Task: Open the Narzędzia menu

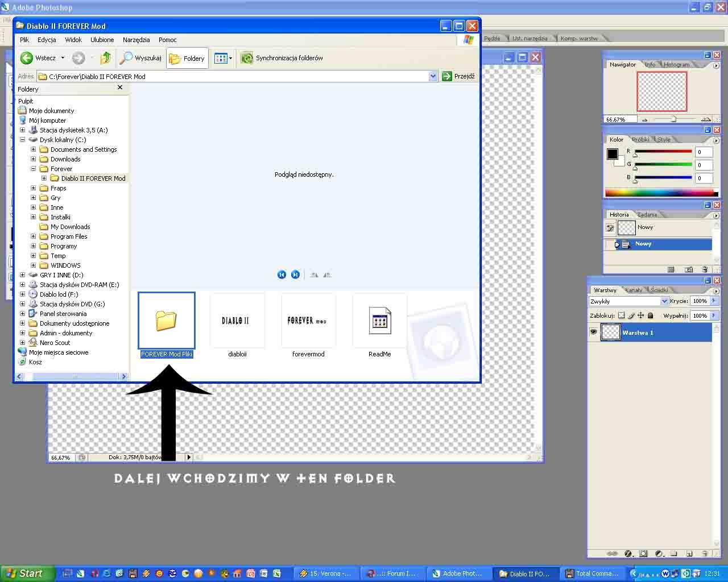Action: (136, 40)
